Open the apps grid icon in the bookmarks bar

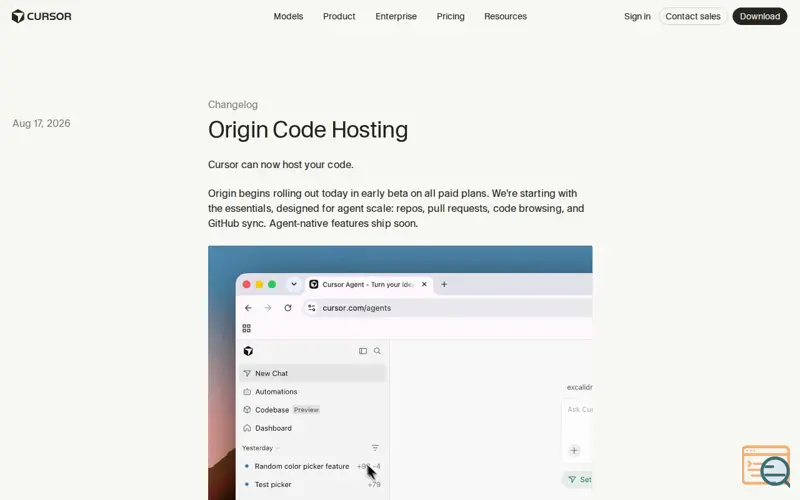[x=246, y=328]
